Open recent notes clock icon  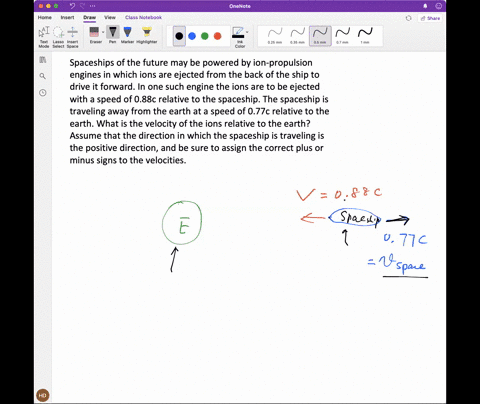pos(43,93)
